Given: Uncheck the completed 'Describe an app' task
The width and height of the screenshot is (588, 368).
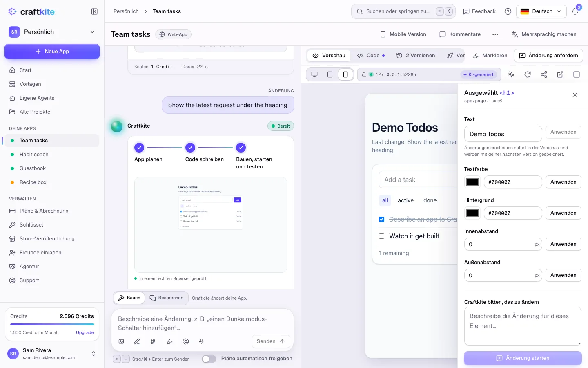Looking at the screenshot, I should (381, 220).
